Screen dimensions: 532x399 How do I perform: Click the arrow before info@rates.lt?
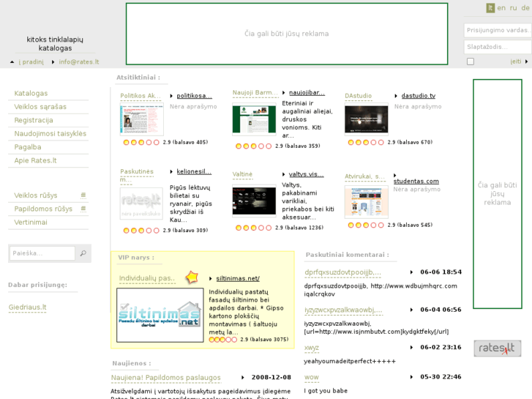pyautogui.click(x=53, y=61)
